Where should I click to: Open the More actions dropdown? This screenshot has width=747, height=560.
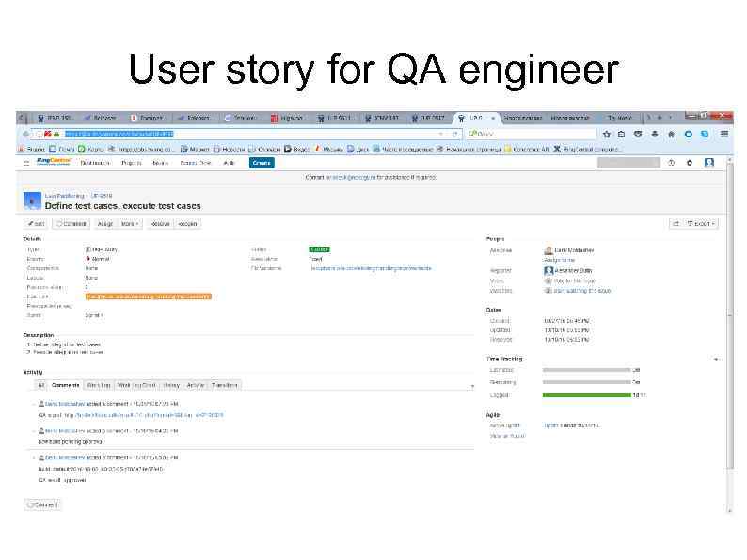129,224
